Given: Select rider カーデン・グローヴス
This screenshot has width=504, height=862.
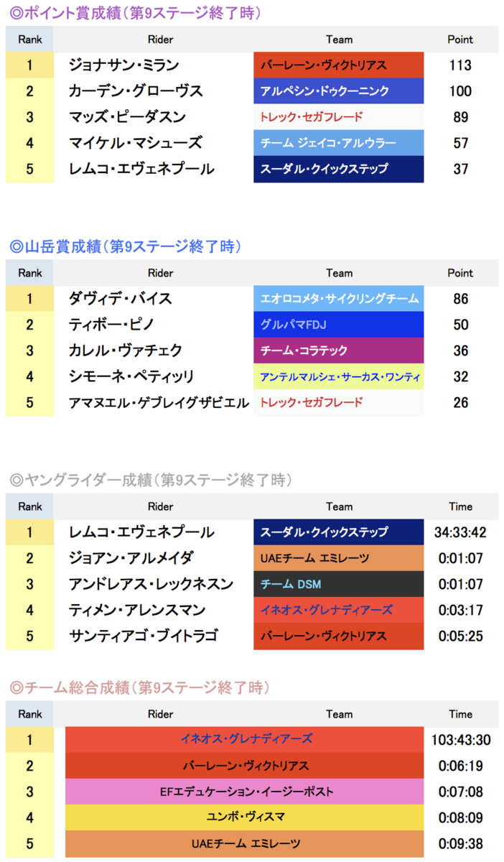Looking at the screenshot, I should click(136, 91).
